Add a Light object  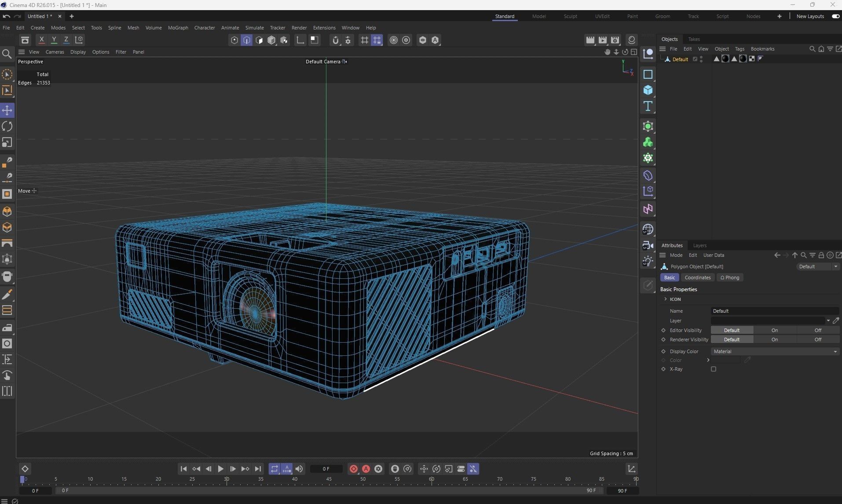[648, 261]
